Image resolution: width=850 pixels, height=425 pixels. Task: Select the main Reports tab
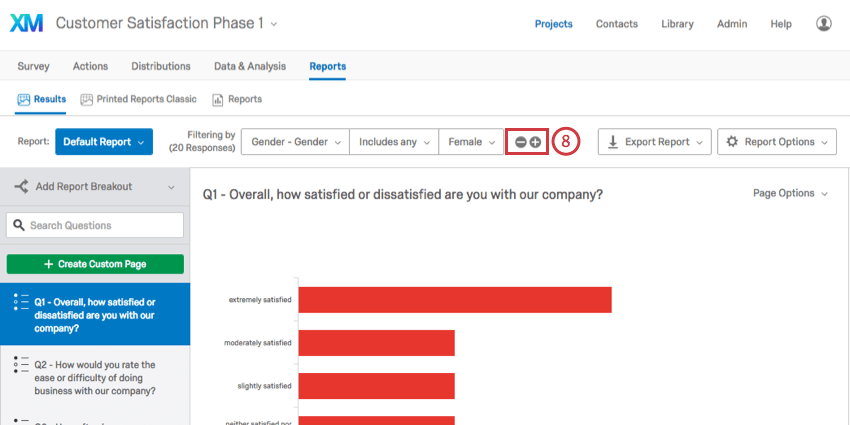(327, 66)
